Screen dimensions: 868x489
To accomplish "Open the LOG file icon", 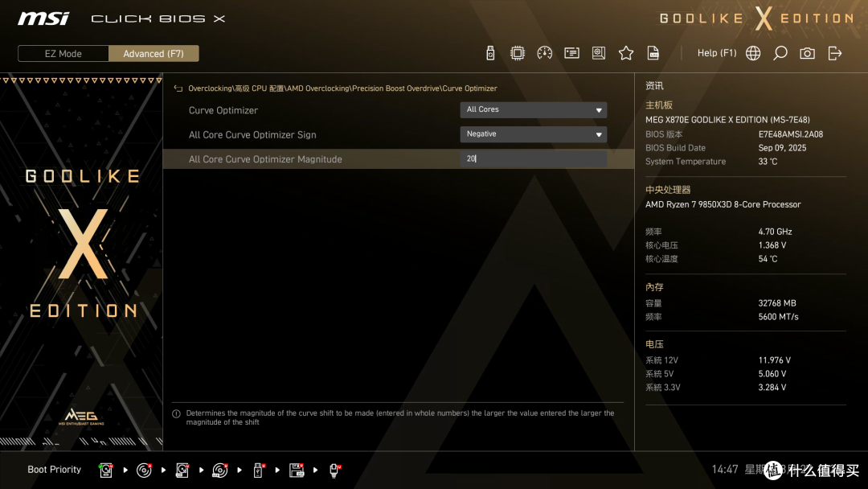I will click(x=653, y=53).
